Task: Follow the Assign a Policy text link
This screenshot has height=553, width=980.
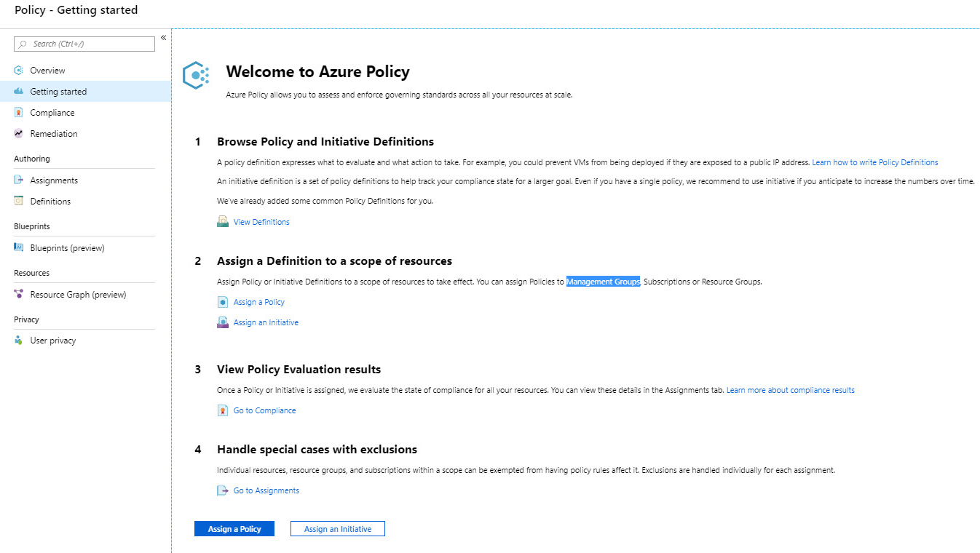Action: pyautogui.click(x=259, y=302)
